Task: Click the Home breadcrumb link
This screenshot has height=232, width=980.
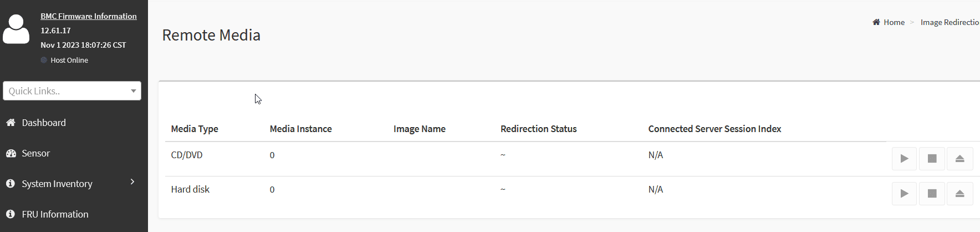Action: click(x=894, y=22)
